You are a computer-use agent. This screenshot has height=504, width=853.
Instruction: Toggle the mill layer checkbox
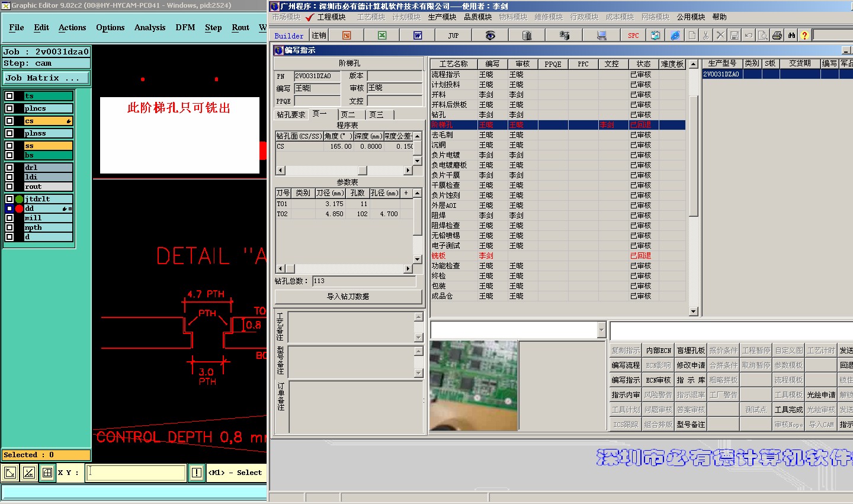[x=9, y=218]
